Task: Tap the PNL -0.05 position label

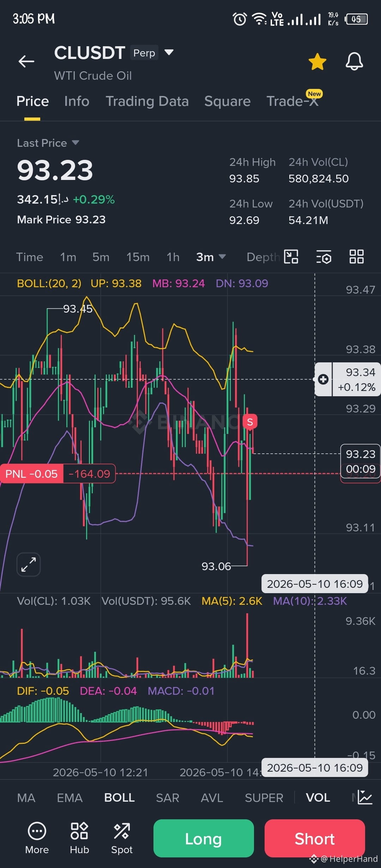Action: [x=31, y=474]
